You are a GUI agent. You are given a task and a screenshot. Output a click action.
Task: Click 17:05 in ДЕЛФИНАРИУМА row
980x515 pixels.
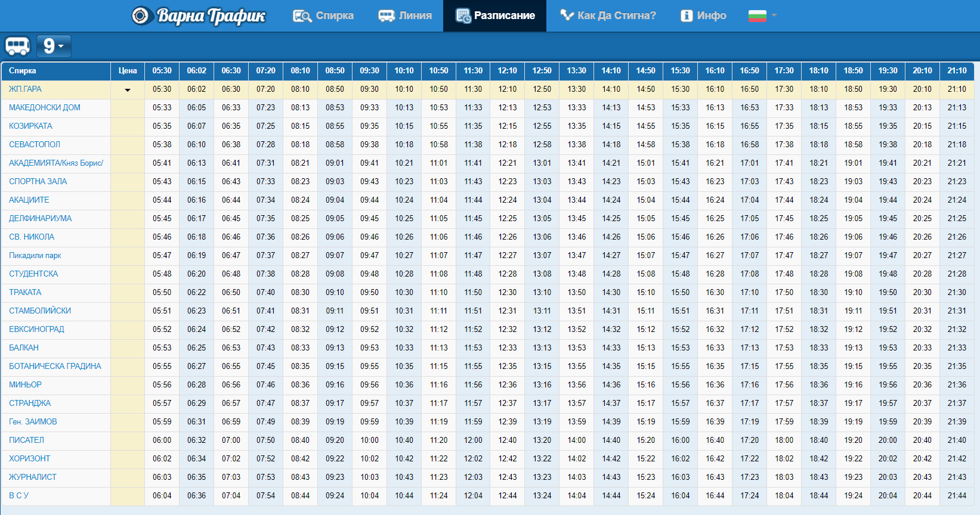point(749,218)
